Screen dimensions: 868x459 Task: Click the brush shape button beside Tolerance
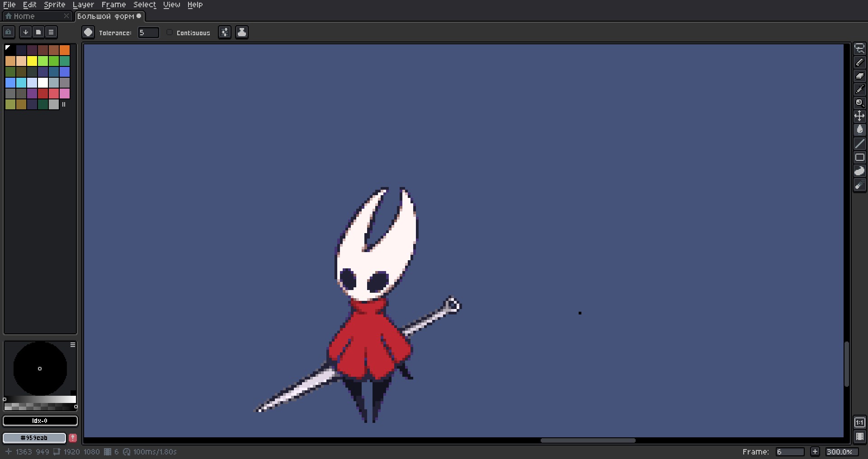pos(88,32)
